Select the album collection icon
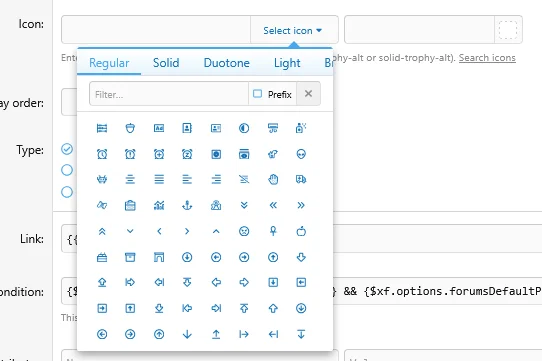 (244, 154)
